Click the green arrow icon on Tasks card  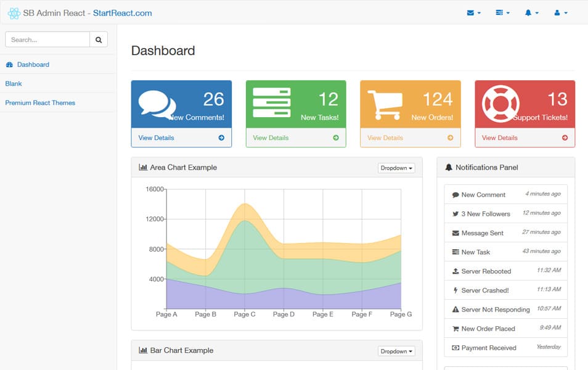(x=336, y=138)
